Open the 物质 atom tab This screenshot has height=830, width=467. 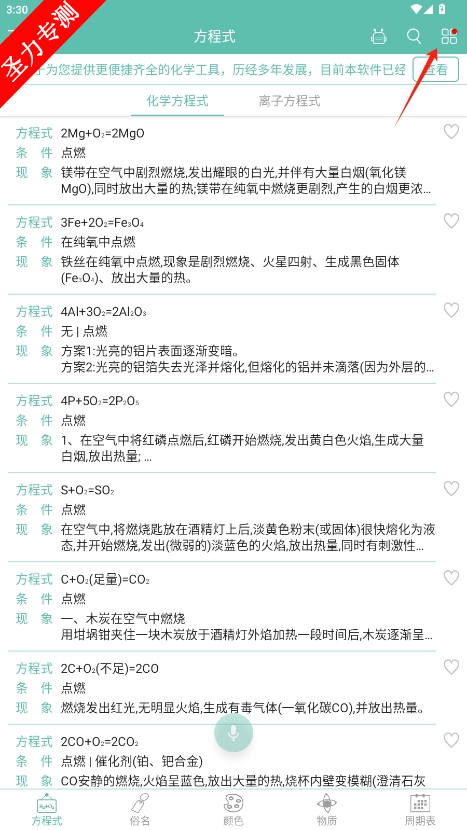tap(327, 810)
